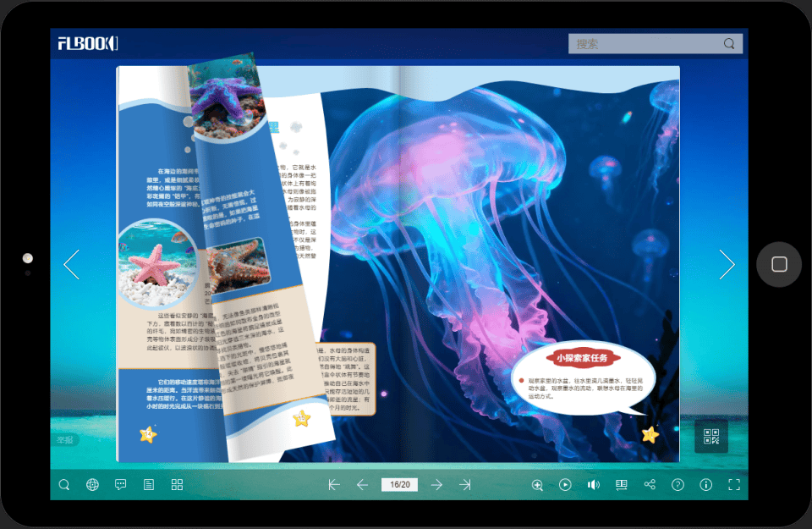Image resolution: width=812 pixels, height=529 pixels.
Task: Open the language globe icon
Action: coord(92,485)
